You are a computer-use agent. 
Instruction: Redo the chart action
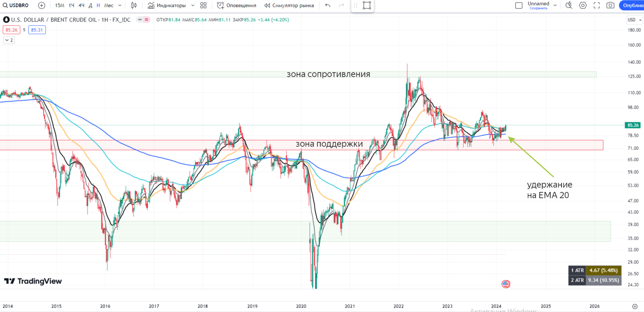point(341,5)
